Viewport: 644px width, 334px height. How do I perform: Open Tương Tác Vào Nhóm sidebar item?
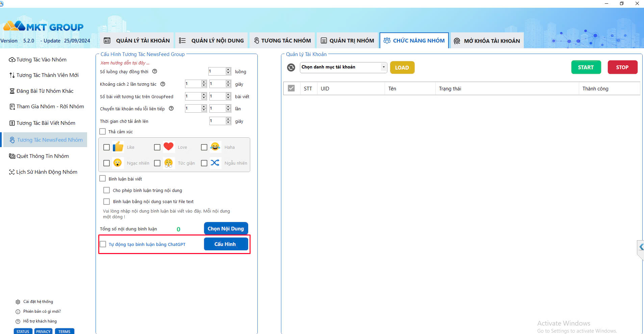pyautogui.click(x=38, y=60)
